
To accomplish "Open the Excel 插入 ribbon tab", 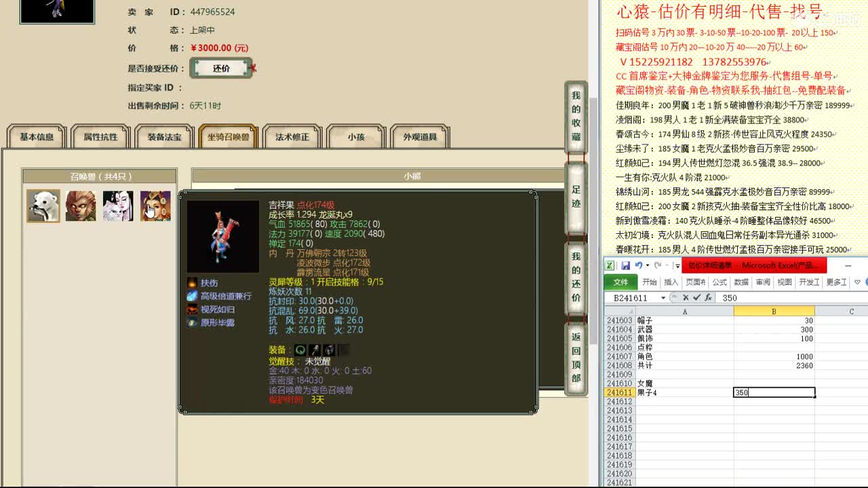I will point(671,282).
